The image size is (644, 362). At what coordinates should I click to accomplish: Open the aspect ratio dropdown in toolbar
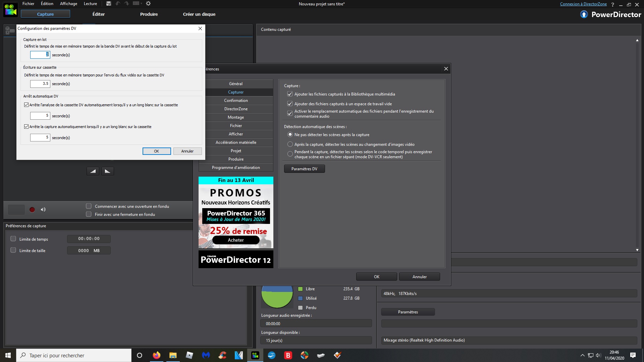(x=138, y=4)
